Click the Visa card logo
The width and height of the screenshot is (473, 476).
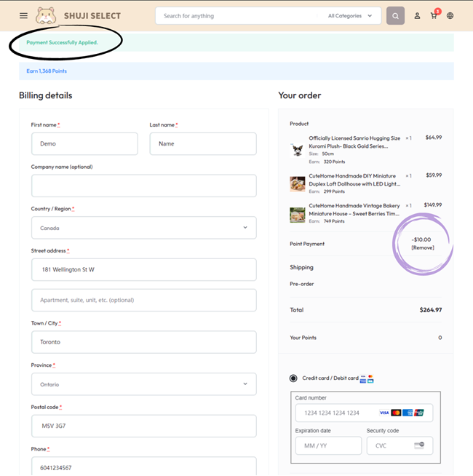coord(384,413)
